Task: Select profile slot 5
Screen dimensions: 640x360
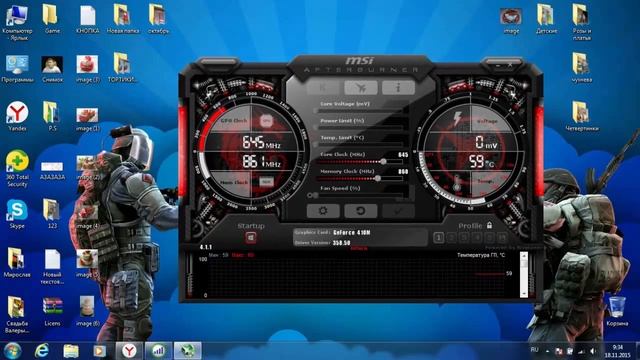Action: pos(489,237)
